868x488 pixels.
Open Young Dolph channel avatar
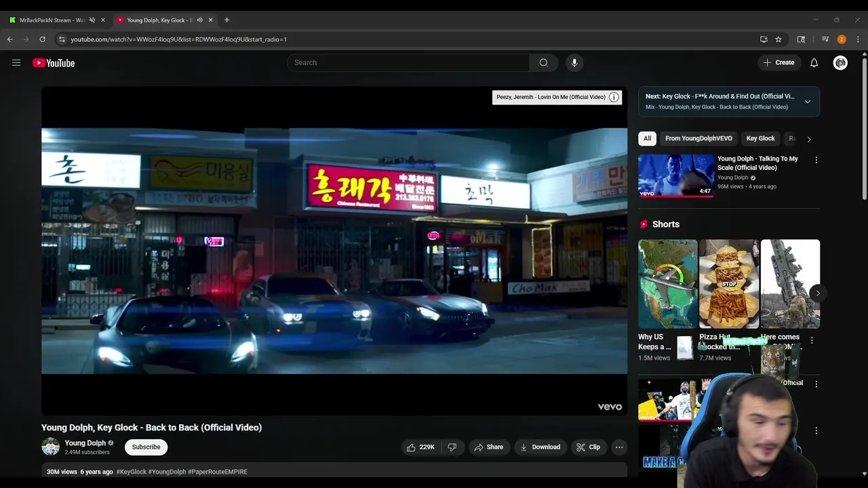pos(51,447)
